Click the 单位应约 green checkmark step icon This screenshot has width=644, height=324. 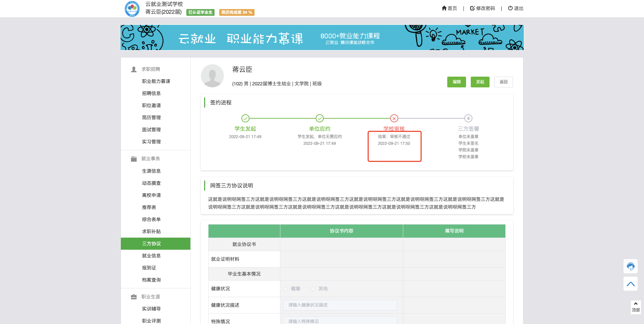[x=320, y=118]
